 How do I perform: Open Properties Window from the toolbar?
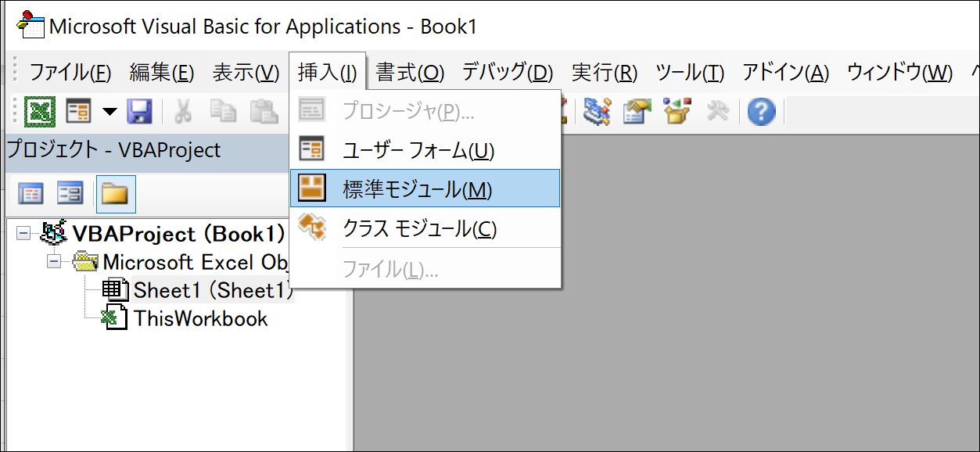click(637, 111)
